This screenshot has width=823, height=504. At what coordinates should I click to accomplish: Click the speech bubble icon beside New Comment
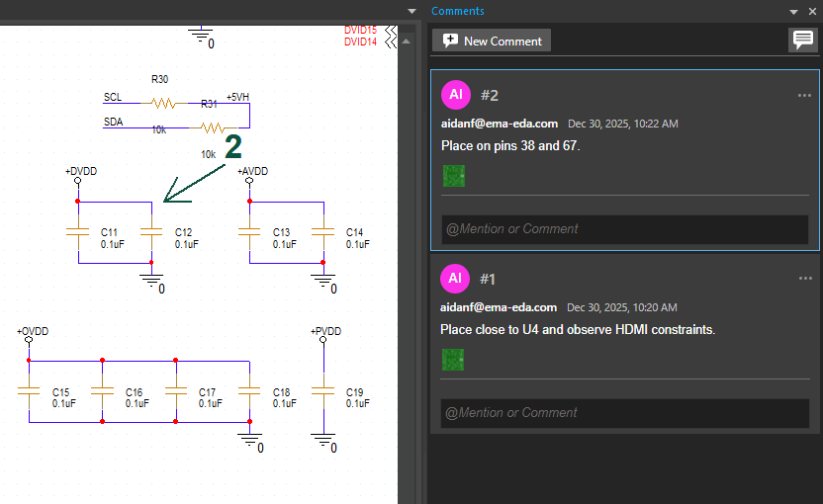point(802,41)
